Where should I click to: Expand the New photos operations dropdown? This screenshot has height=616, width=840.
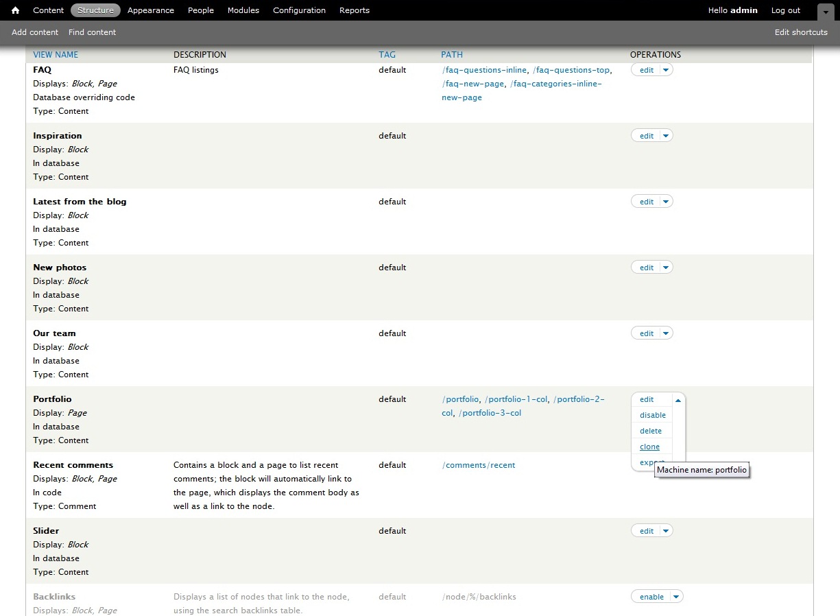coord(666,268)
